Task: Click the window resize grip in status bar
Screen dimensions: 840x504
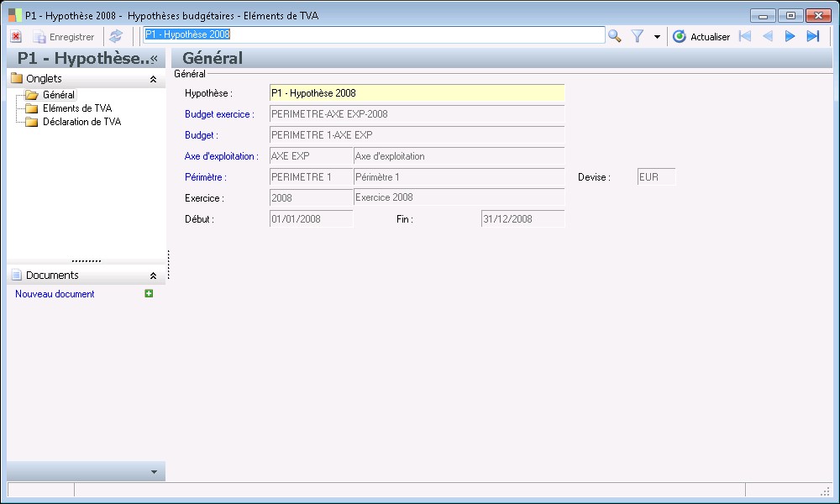Action: click(x=826, y=491)
